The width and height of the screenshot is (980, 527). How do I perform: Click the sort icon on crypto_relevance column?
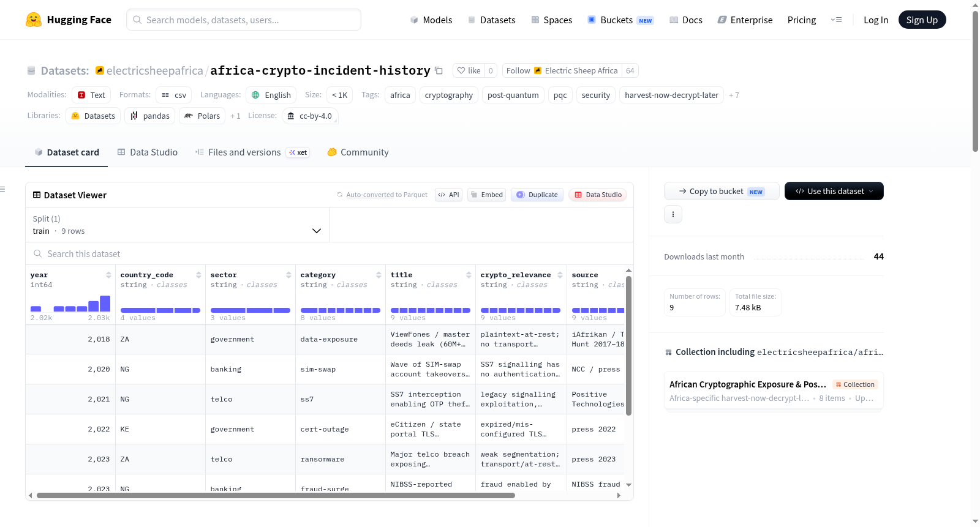[x=560, y=275]
